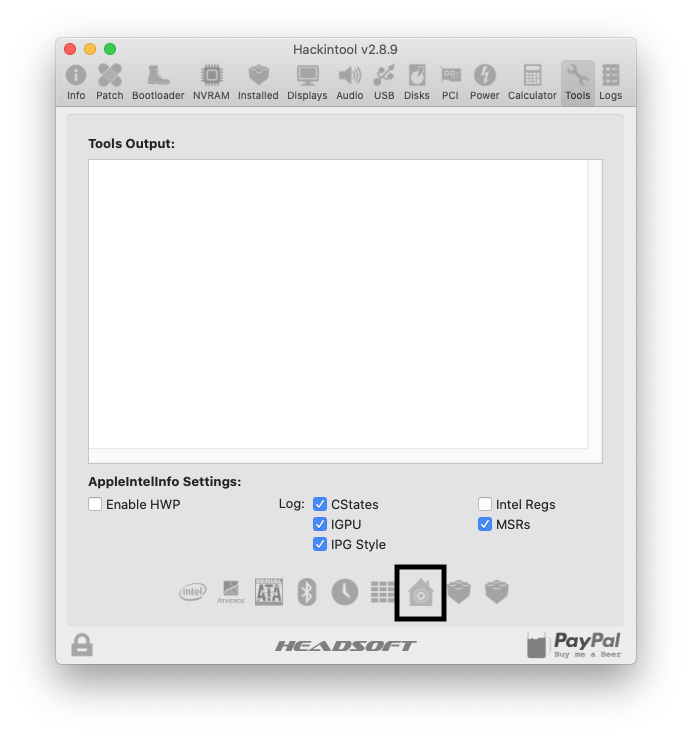Open the PCI card section

point(450,82)
